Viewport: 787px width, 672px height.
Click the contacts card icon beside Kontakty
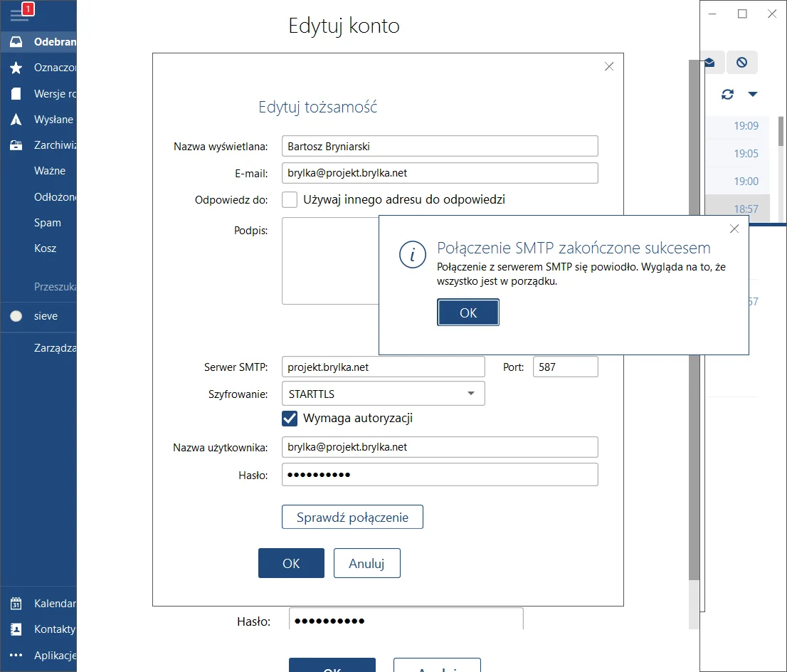tap(16, 629)
